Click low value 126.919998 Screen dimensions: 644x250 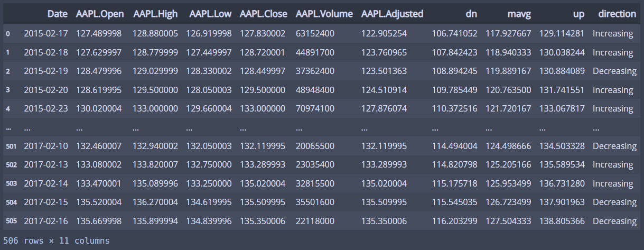click(209, 33)
